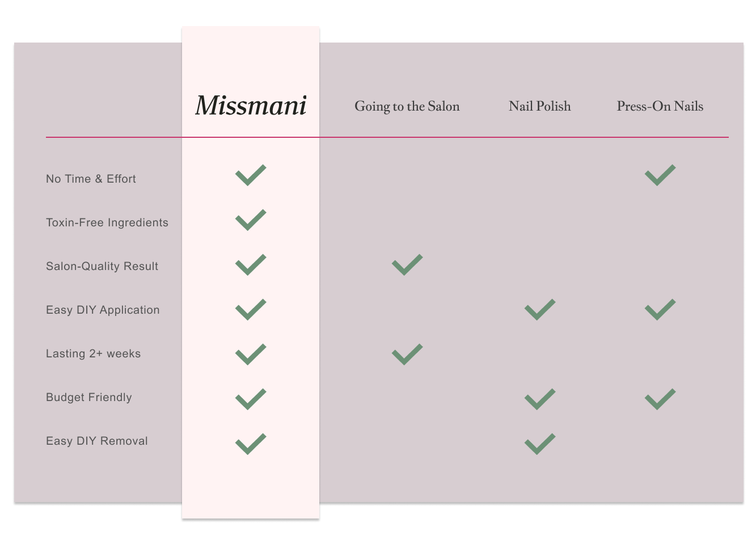Click Missmani's Lasting 2+ weeks checkmark
This screenshot has width=756, height=544.
251,355
